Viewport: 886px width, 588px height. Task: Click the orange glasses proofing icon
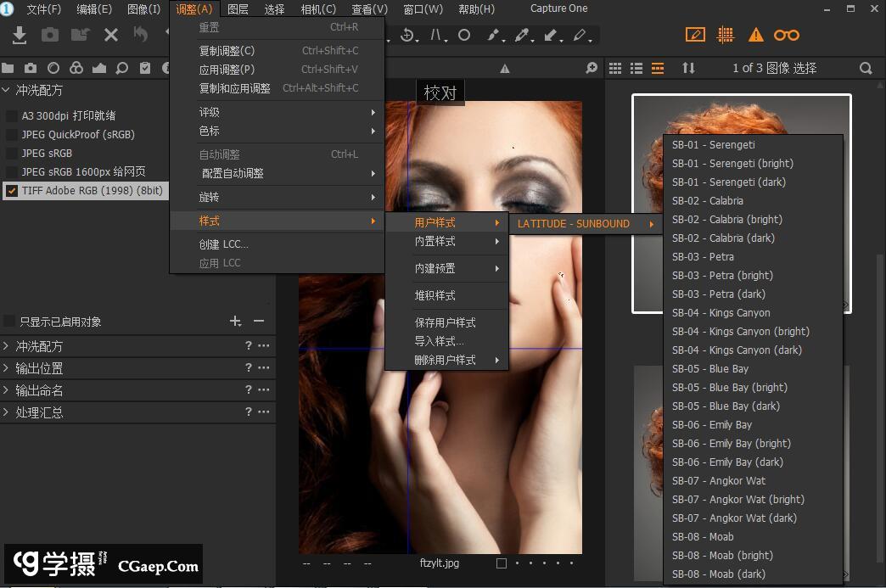click(x=787, y=35)
